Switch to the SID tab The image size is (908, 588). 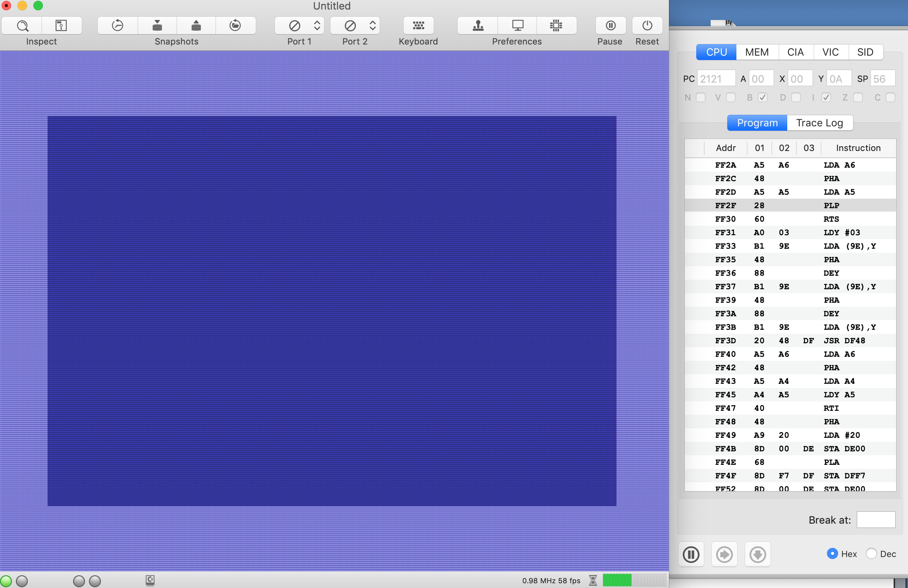click(x=865, y=52)
